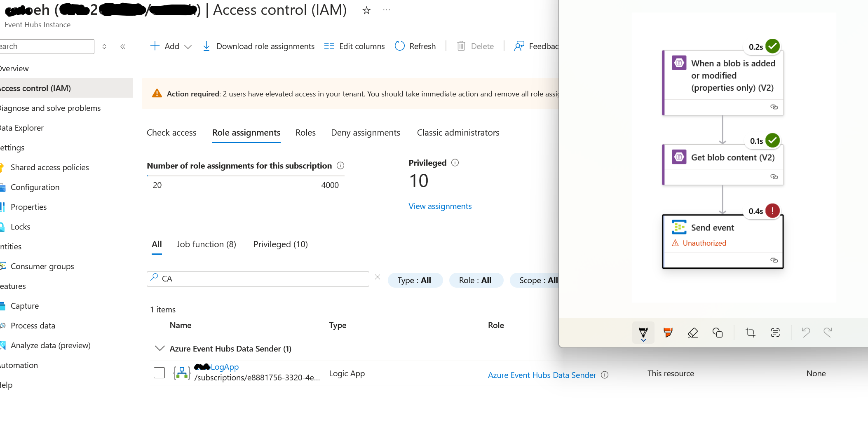Open Properties in the sidebar
This screenshot has width=868, height=422.
click(28, 207)
